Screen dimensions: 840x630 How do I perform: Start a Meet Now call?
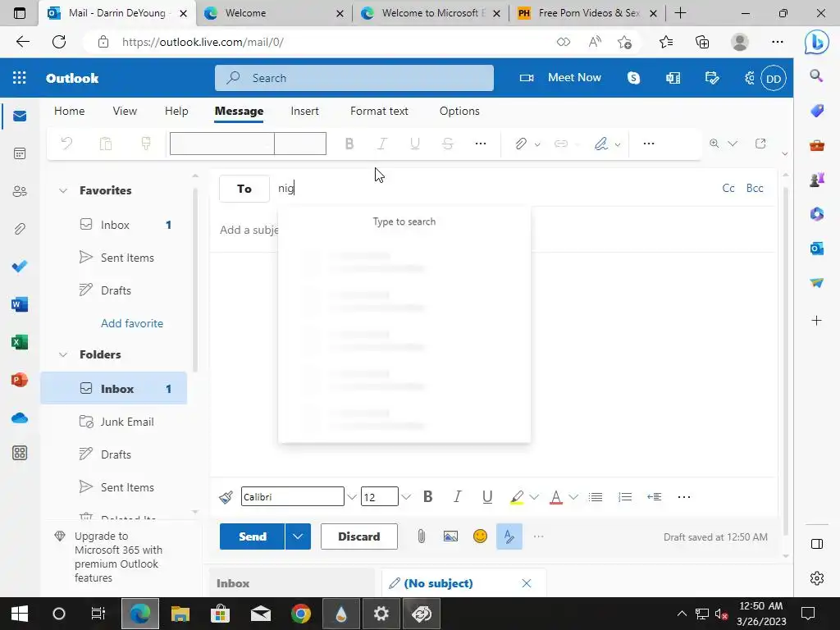[x=560, y=78]
